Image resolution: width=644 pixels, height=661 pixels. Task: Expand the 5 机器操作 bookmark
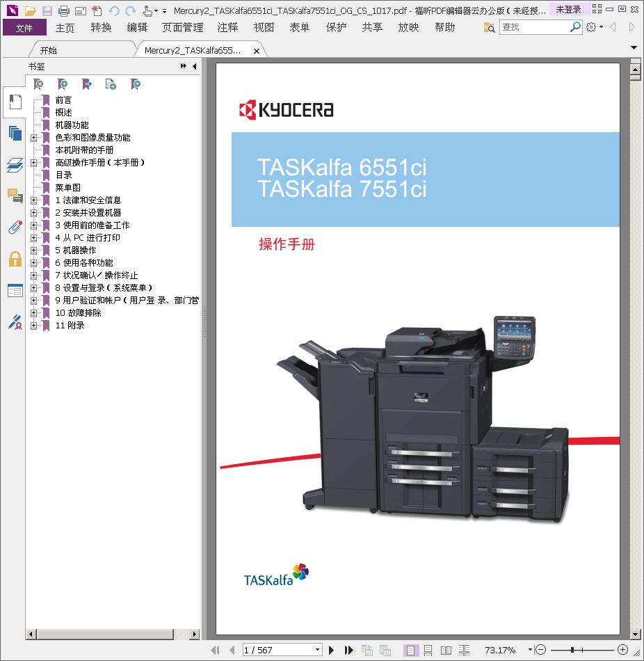[33, 250]
